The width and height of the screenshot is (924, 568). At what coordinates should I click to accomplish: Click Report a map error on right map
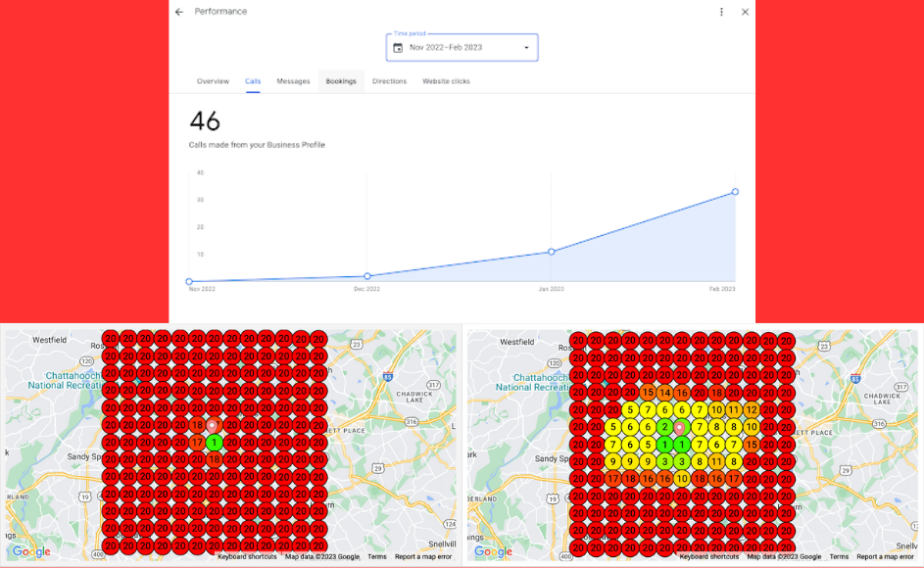pos(886,556)
